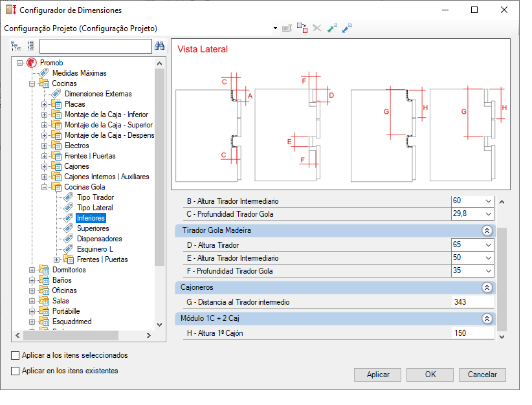Click the rename configuration toolbar icon

tap(287, 28)
